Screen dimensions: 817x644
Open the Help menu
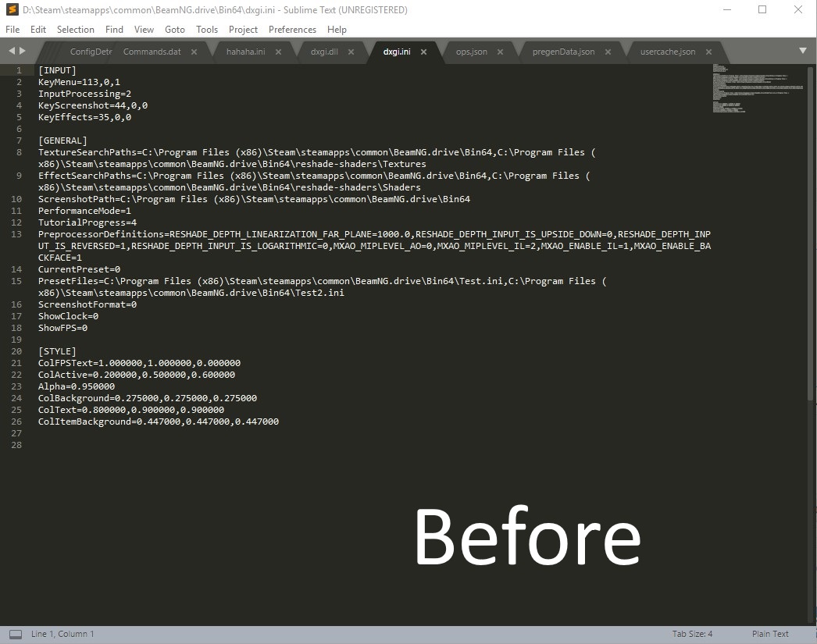point(337,30)
